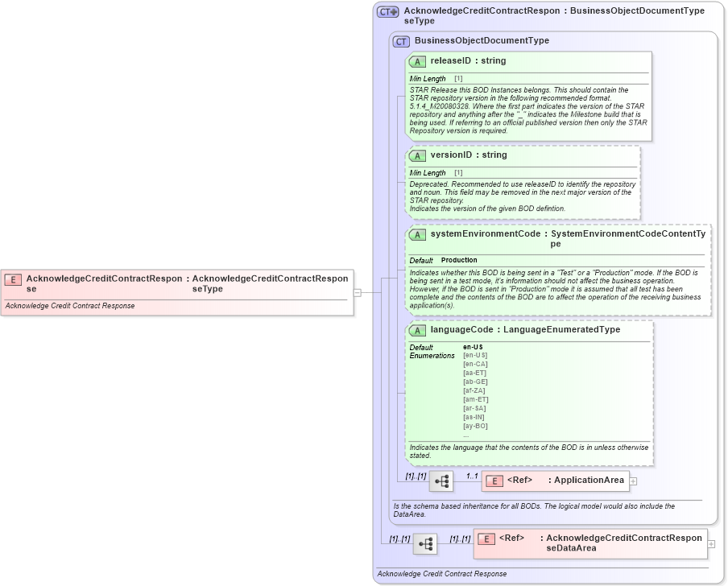Select the A icon beside languageCode
This screenshot has width=728, height=586.
coord(417,329)
